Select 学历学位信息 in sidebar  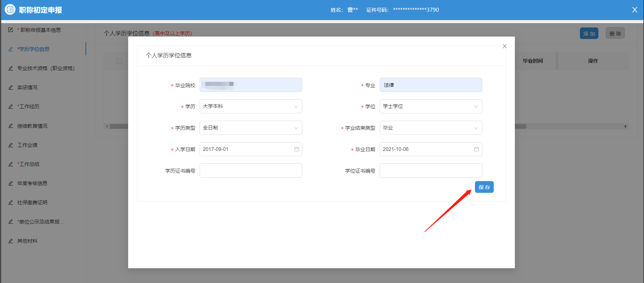pyautogui.click(x=33, y=49)
